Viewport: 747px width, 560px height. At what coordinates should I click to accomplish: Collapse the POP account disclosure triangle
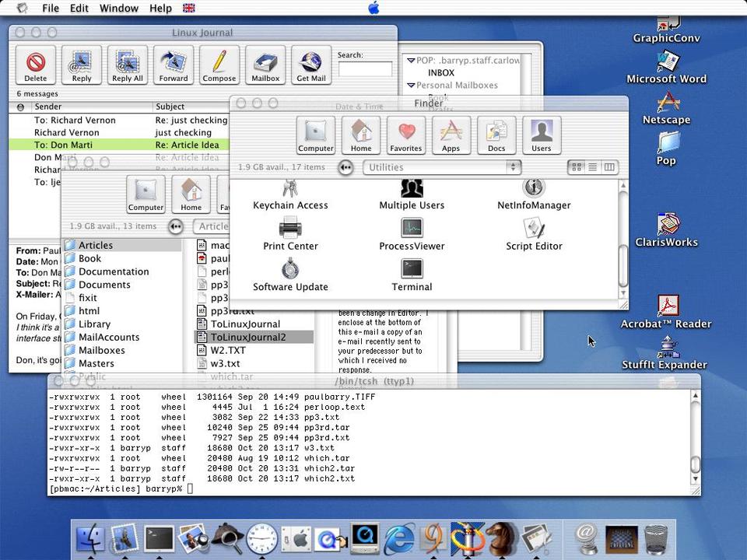411,61
